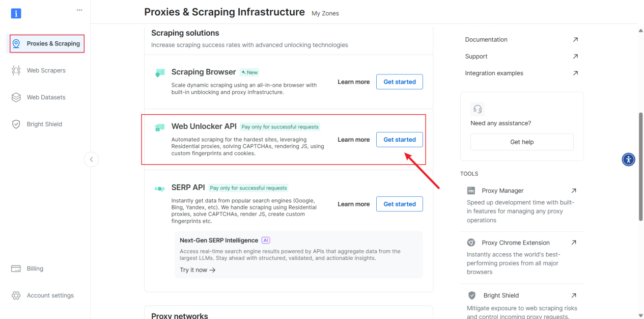Click the Proxy Chrome Extension Chrome icon
The width and height of the screenshot is (644, 319).
[471, 243]
